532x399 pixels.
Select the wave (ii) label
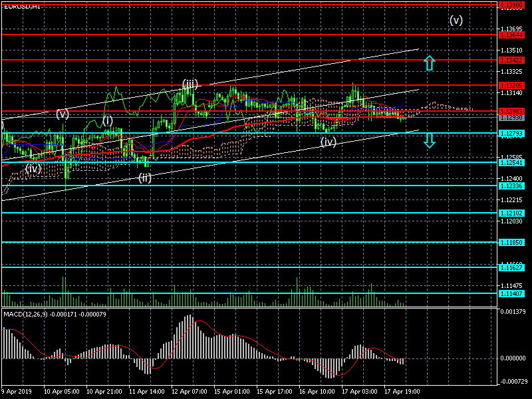[x=144, y=178]
